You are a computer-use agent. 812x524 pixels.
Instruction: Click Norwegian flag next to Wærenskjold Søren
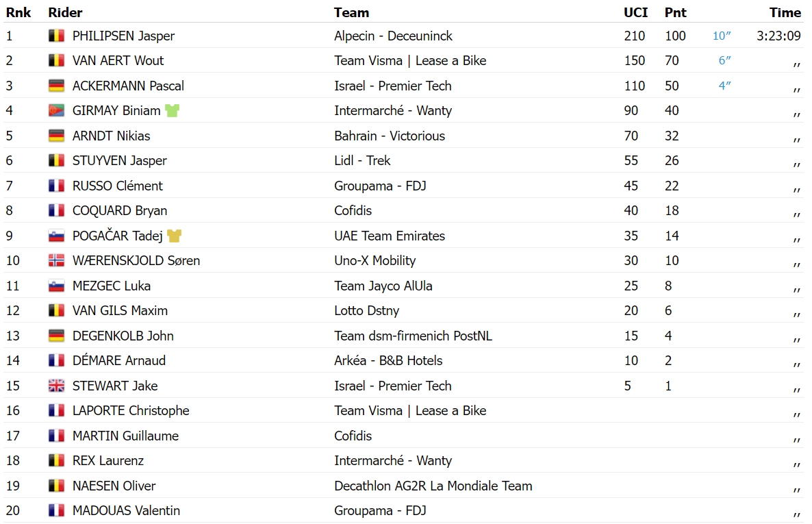(56, 261)
